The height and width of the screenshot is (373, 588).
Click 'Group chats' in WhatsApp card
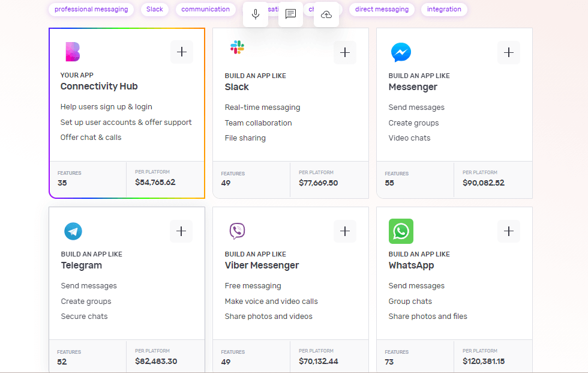point(410,302)
